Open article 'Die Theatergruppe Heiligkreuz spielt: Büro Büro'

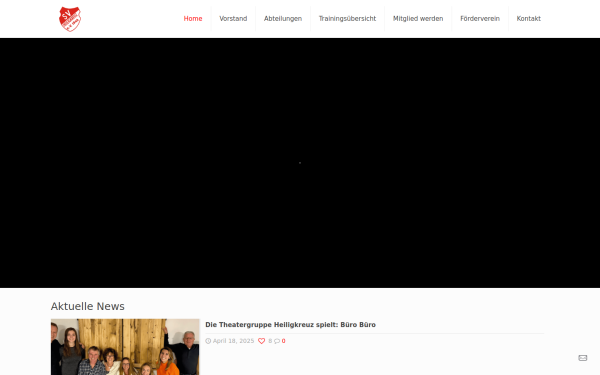[290, 325]
